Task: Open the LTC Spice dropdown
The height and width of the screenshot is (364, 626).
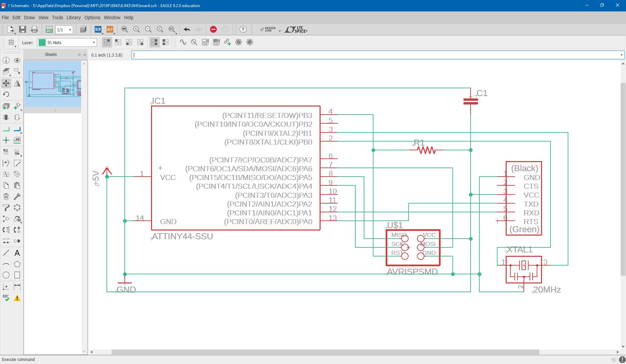Action: pos(296,30)
